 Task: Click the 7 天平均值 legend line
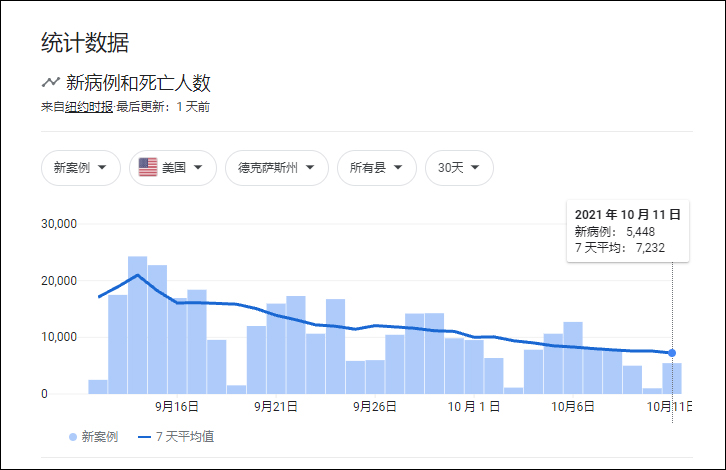pyautogui.click(x=144, y=437)
